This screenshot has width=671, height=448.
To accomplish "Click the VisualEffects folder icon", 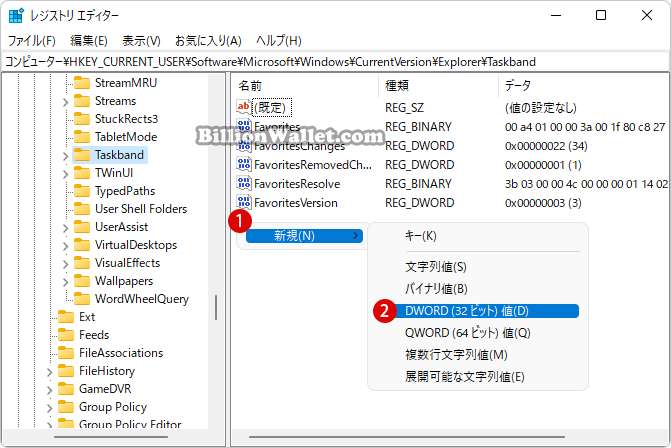I will tap(82, 262).
